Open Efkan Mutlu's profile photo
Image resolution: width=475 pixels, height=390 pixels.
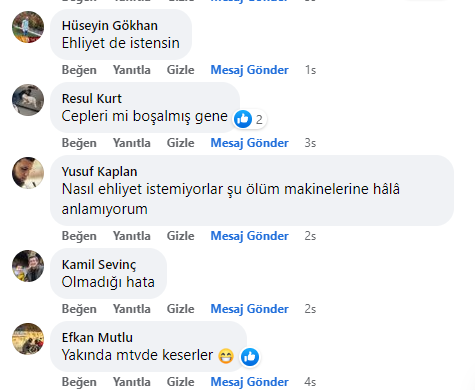(28, 339)
